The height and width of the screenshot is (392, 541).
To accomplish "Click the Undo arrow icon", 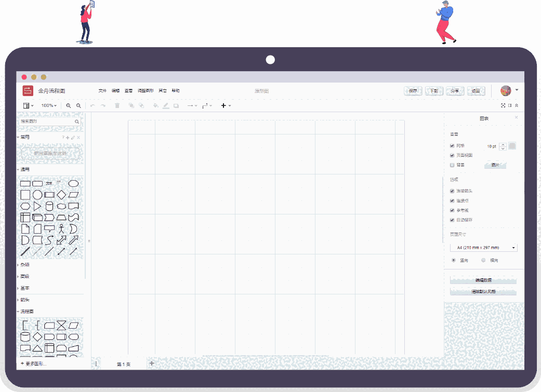I will (x=93, y=105).
